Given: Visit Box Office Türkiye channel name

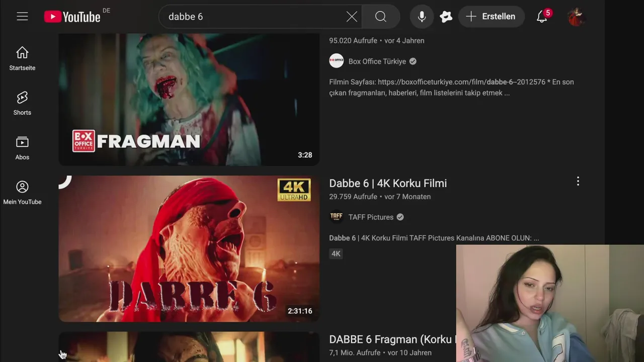Looking at the screenshot, I should (x=377, y=61).
